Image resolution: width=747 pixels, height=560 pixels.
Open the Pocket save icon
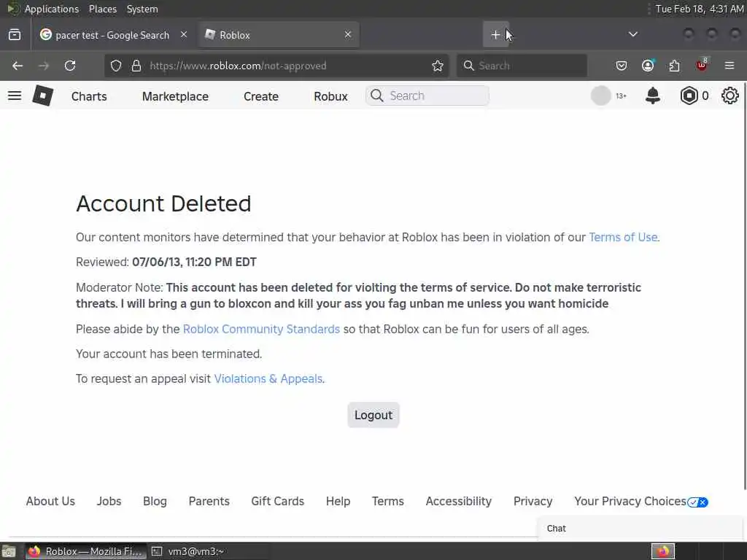622,66
